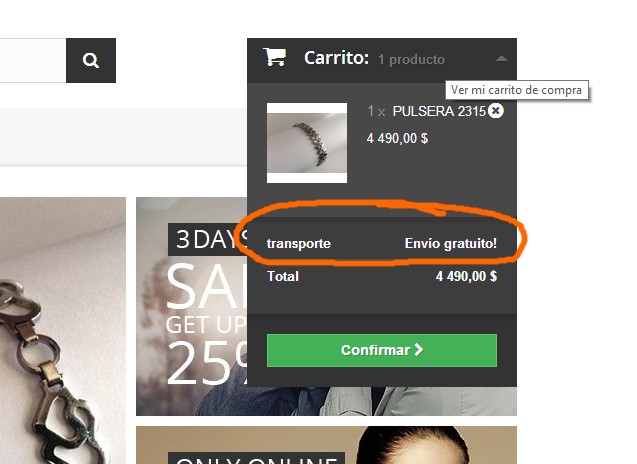Image resolution: width=637 pixels, height=464 pixels.
Task: Click the chevron on Confirmar button
Action: pos(418,350)
